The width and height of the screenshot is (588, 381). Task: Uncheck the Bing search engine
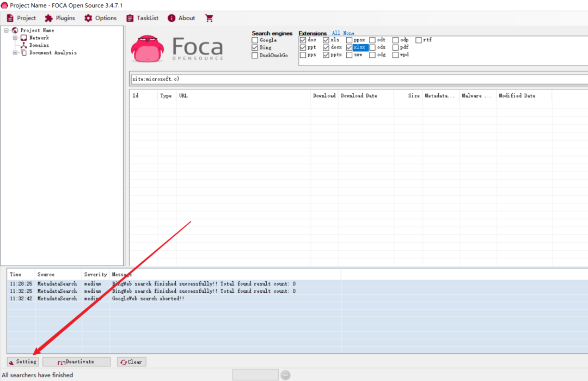tap(255, 47)
